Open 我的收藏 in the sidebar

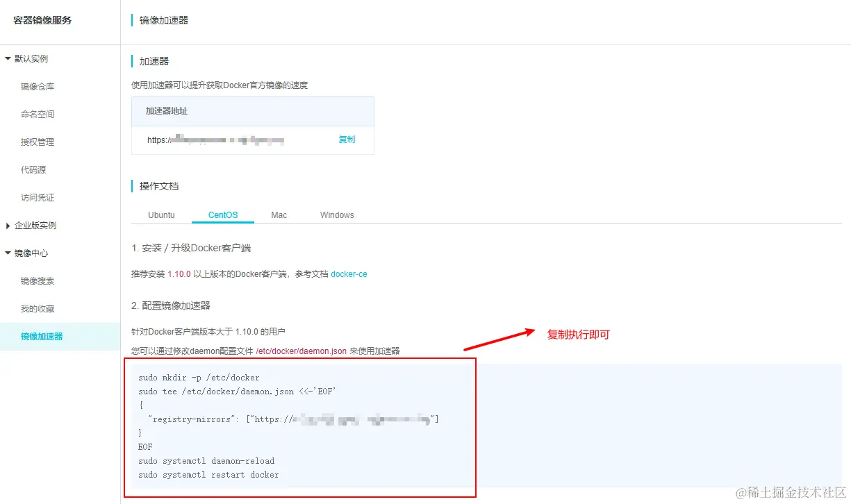click(38, 309)
